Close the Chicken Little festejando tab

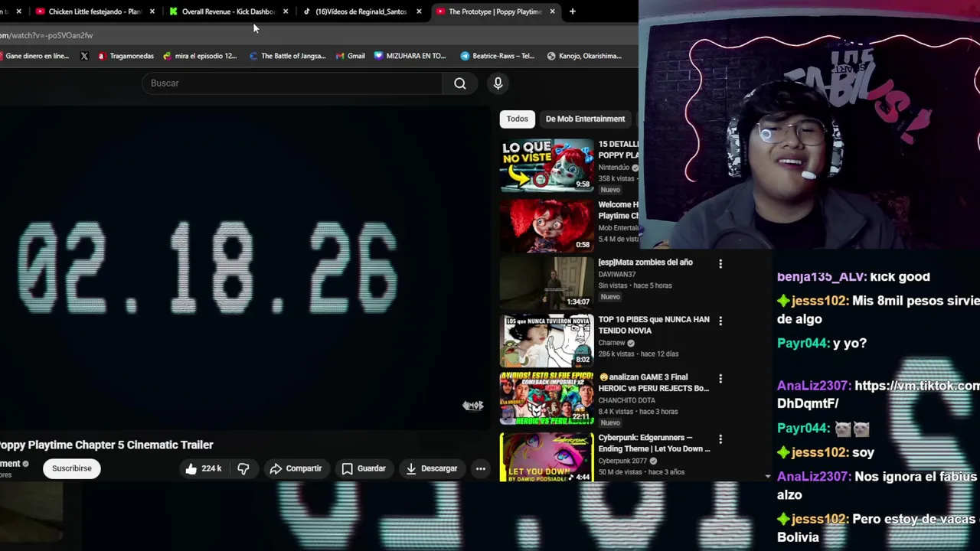[x=152, y=11]
